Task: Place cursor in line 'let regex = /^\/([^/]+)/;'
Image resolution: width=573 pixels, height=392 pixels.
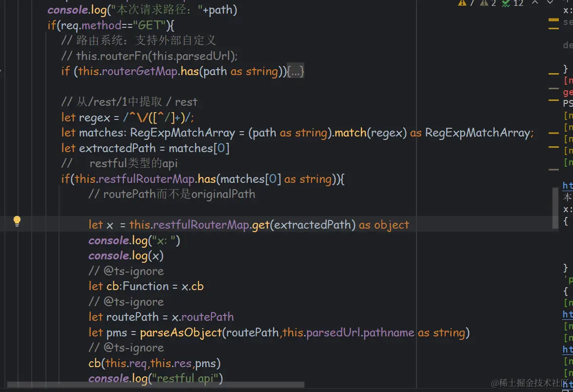Action: click(x=128, y=118)
